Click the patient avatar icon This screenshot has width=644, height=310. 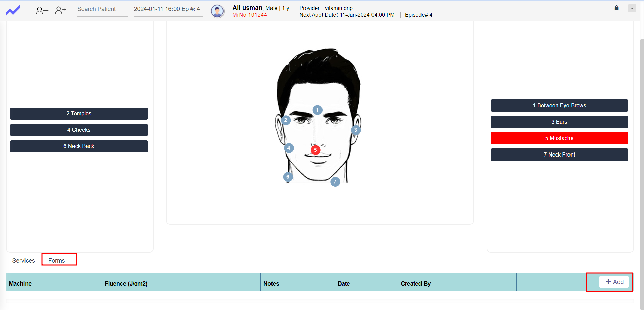click(217, 11)
